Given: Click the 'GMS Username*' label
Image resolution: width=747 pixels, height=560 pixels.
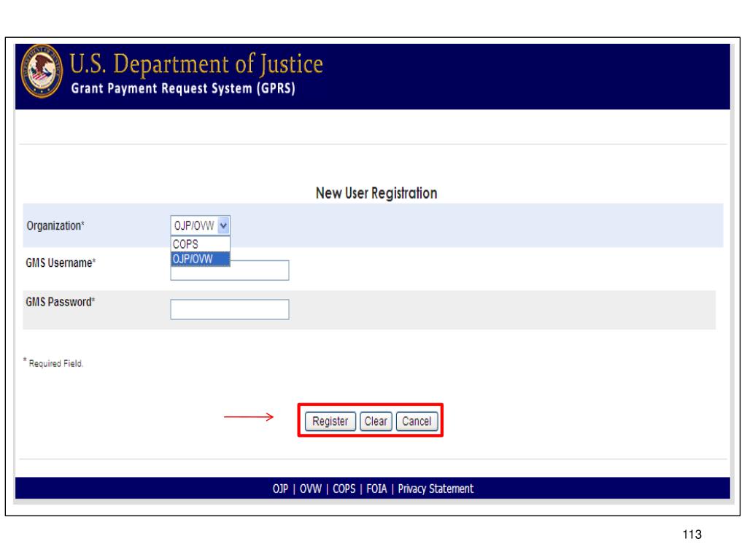Looking at the screenshot, I should [x=61, y=262].
